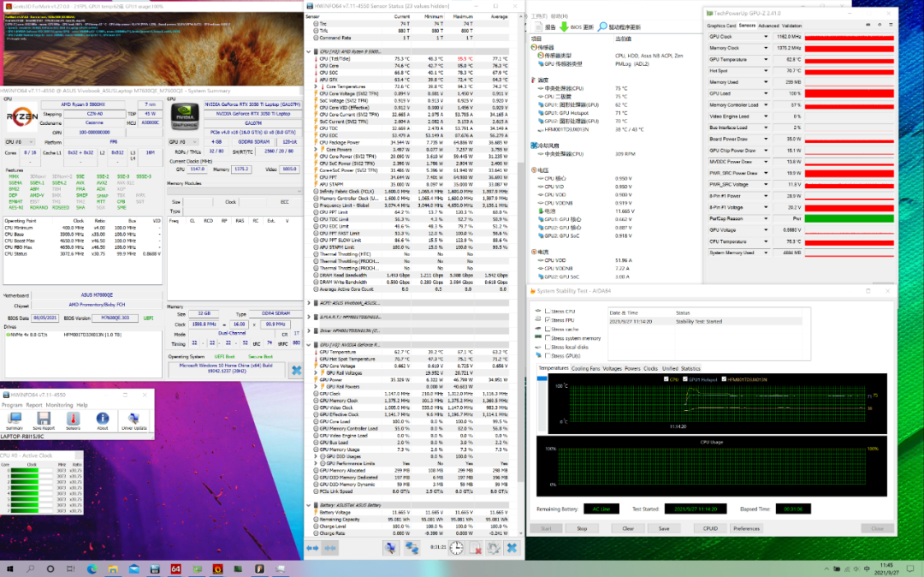Click GPU-Z camera screenshot icon
Screen dimensions: 924x577
click(x=868, y=25)
